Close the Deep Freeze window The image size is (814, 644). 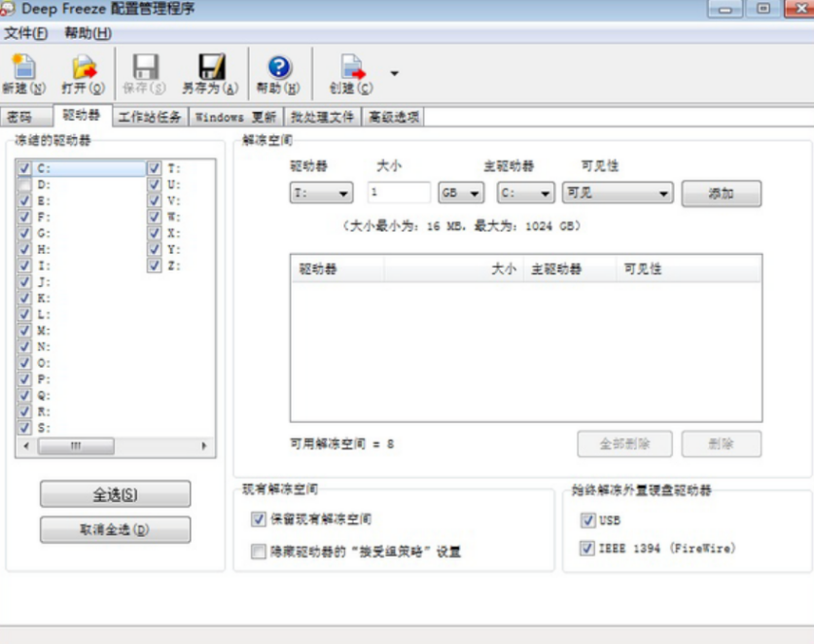pos(800,9)
